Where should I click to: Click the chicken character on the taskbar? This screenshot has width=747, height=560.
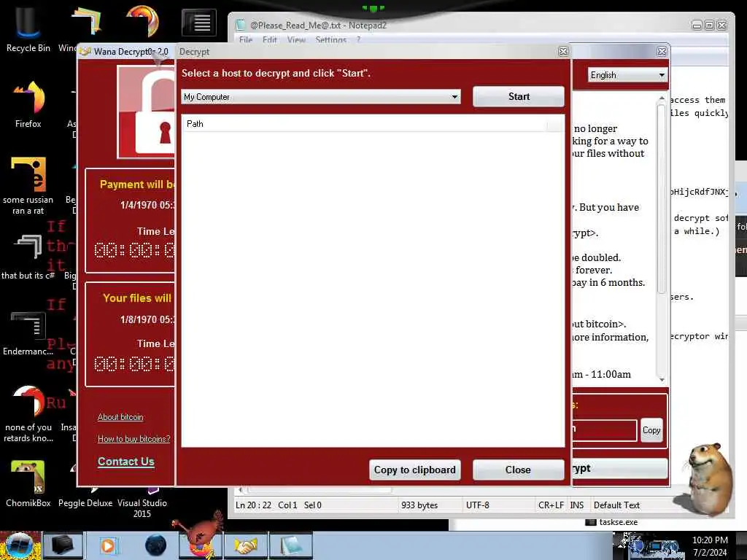(x=202, y=534)
